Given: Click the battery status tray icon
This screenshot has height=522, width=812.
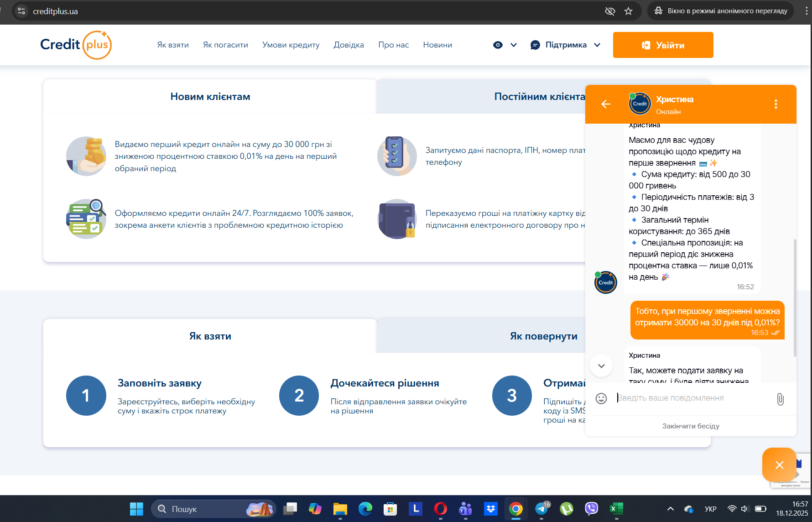Looking at the screenshot, I should tap(760, 509).
